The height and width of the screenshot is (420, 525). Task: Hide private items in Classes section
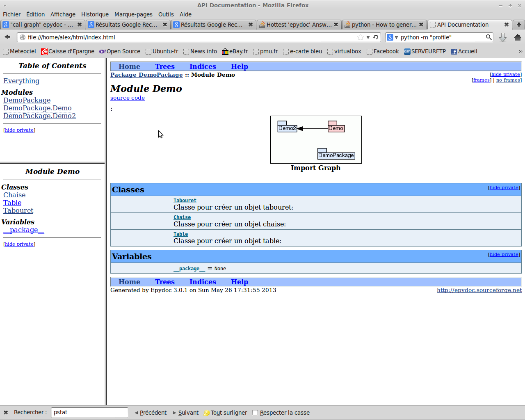pos(504,187)
